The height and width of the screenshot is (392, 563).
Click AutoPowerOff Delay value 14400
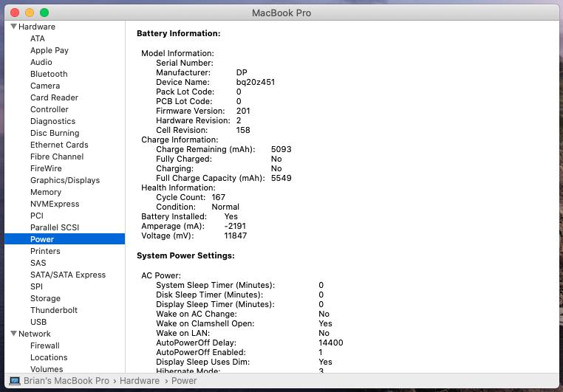pos(331,343)
